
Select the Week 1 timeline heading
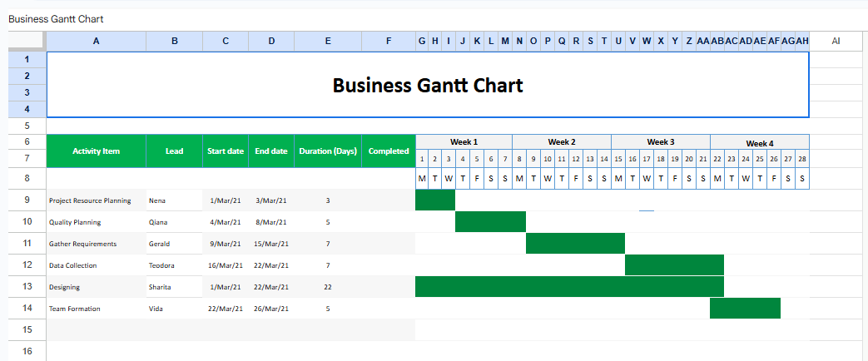point(464,141)
